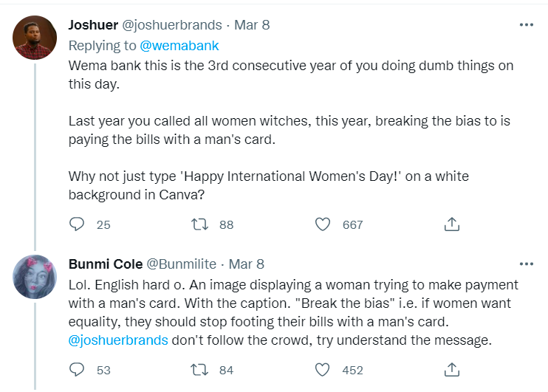Click the @joshuerbrands mention link
548x392 pixels.
tap(118, 340)
